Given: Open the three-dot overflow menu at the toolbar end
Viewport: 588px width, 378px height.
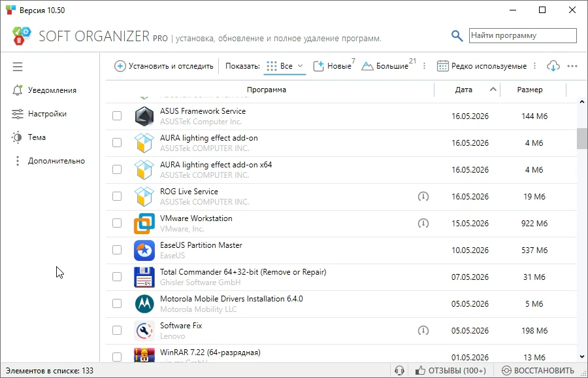Looking at the screenshot, I should [572, 66].
